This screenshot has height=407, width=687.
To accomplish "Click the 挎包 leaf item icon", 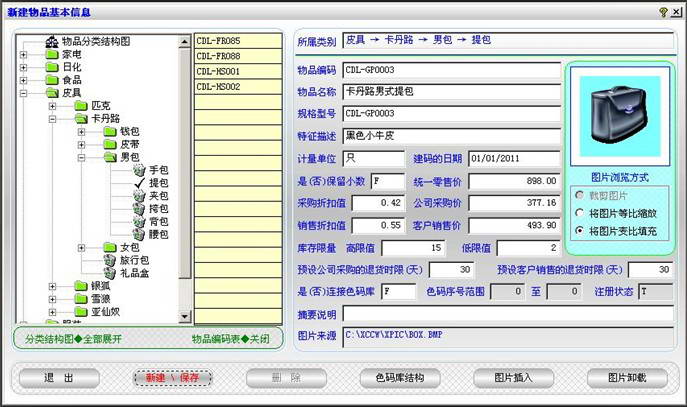I will point(139,209).
